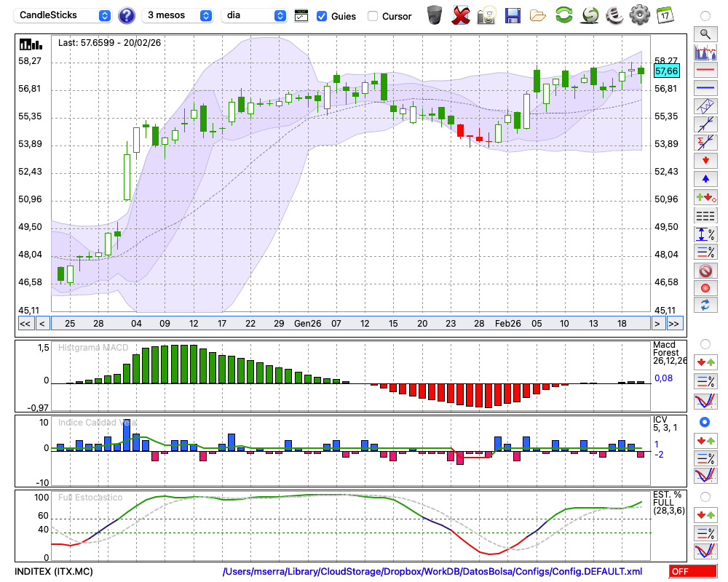The image size is (728, 582).
Task: Expand the 'dia' interval dropdown
Action: point(254,15)
